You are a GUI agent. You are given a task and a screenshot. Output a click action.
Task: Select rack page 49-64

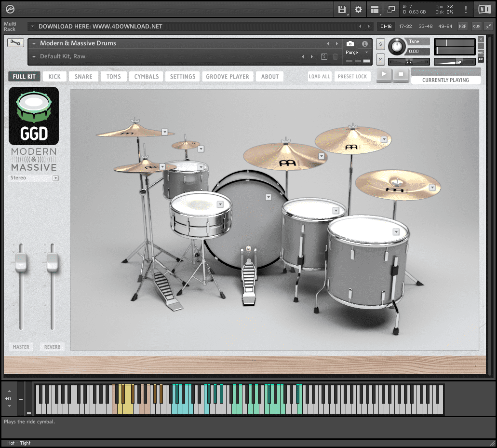click(x=445, y=27)
